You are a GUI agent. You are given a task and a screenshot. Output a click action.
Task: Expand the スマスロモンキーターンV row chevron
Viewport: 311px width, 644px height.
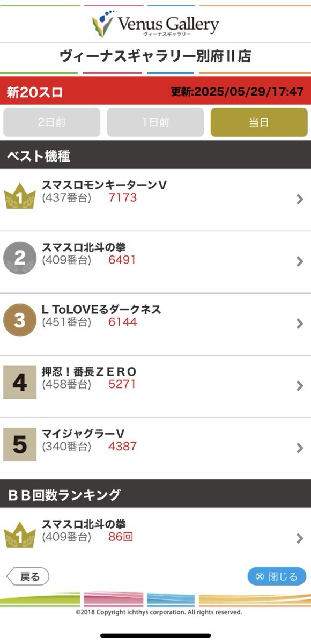300,200
